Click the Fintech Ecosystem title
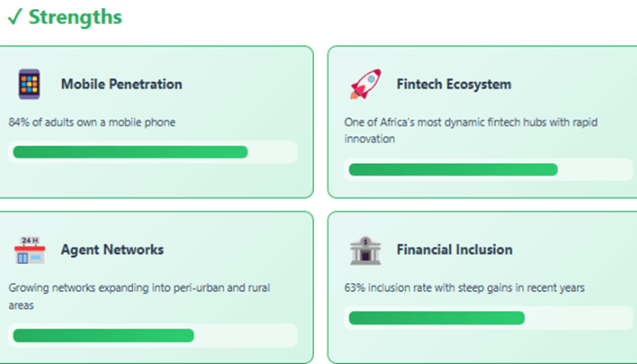 pos(453,85)
